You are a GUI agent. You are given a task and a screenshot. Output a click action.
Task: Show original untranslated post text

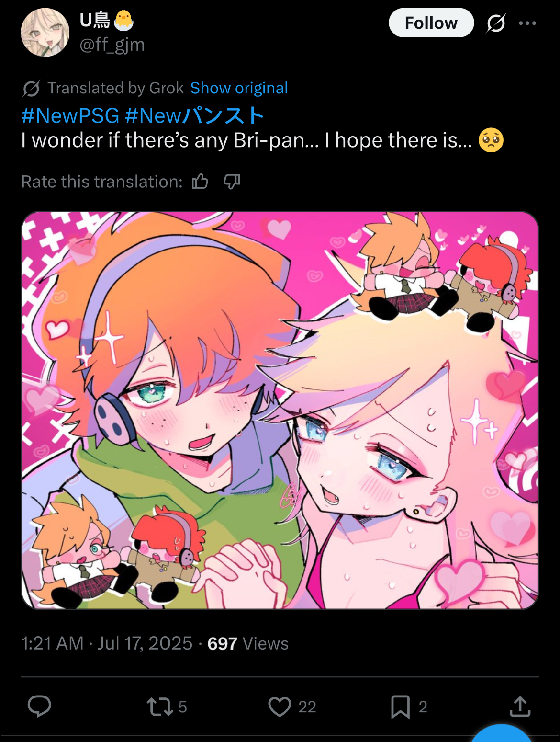pos(239,88)
